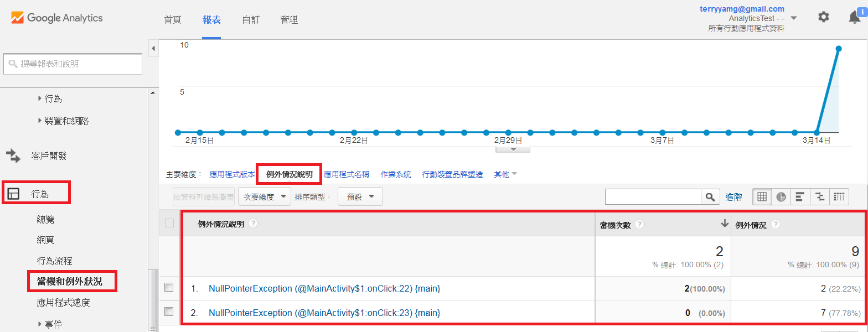Switch to performance bar view icon
The height and width of the screenshot is (332, 868).
[800, 196]
